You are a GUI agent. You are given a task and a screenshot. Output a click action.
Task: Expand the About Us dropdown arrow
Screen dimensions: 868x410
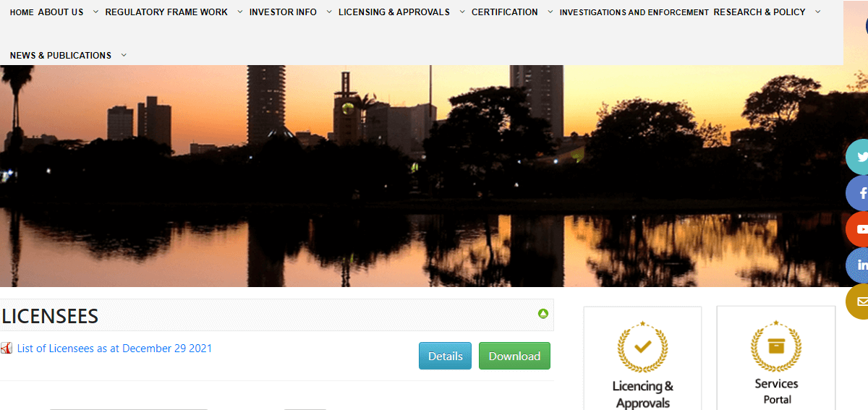(95, 12)
